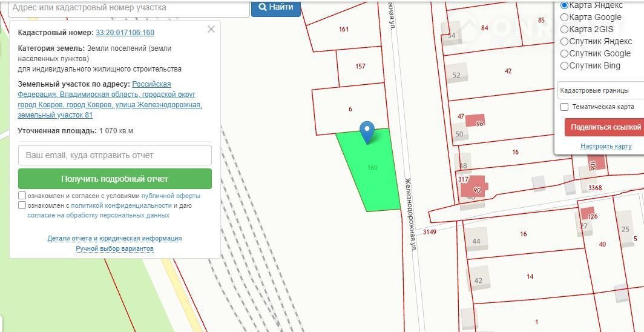Click the red building marked 90

tap(475, 188)
